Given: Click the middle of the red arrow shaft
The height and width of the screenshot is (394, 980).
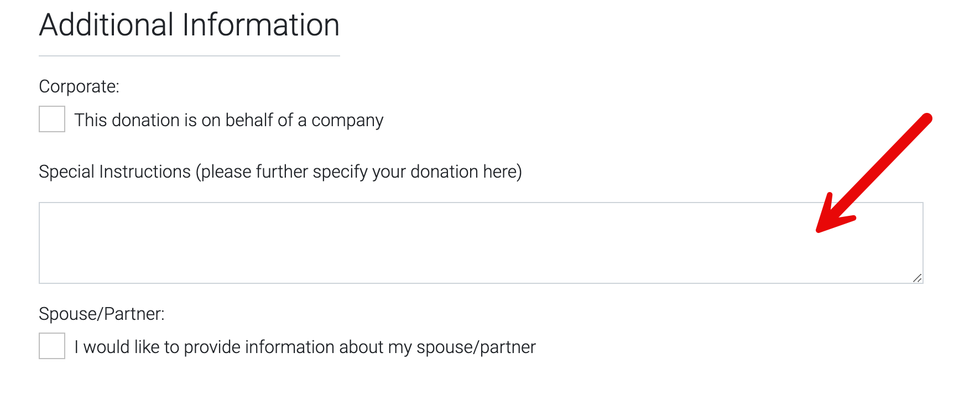Looking at the screenshot, I should (882, 165).
